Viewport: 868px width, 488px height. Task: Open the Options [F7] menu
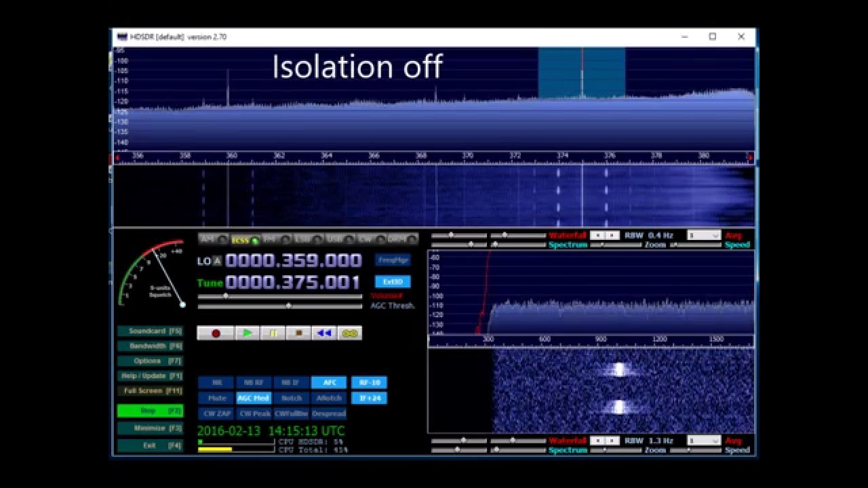[x=151, y=361]
